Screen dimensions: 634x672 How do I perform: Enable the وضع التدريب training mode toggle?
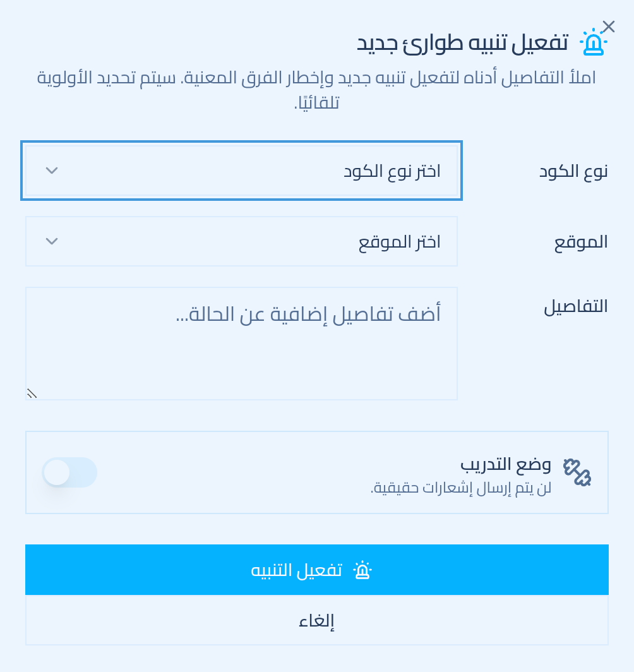[69, 472]
